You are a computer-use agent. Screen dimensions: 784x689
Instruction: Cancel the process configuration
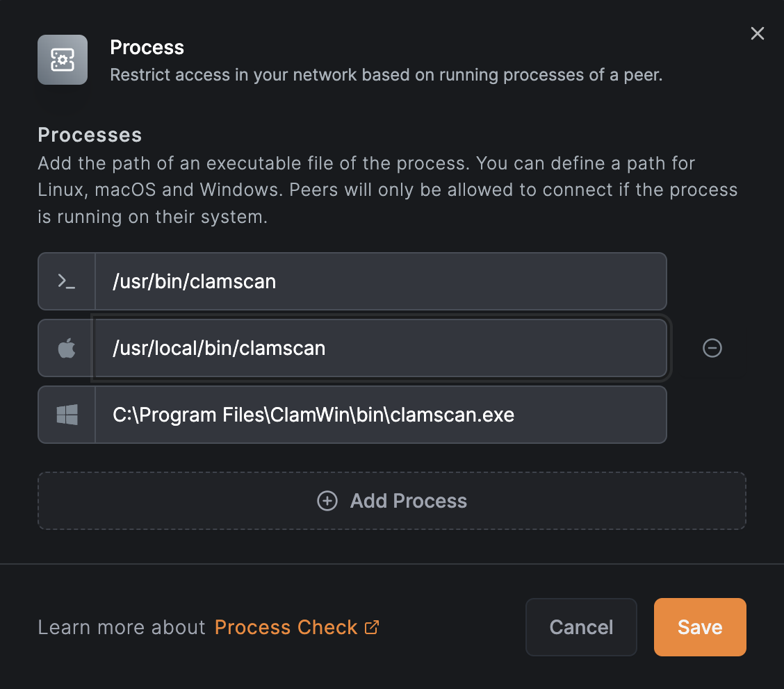tap(581, 626)
